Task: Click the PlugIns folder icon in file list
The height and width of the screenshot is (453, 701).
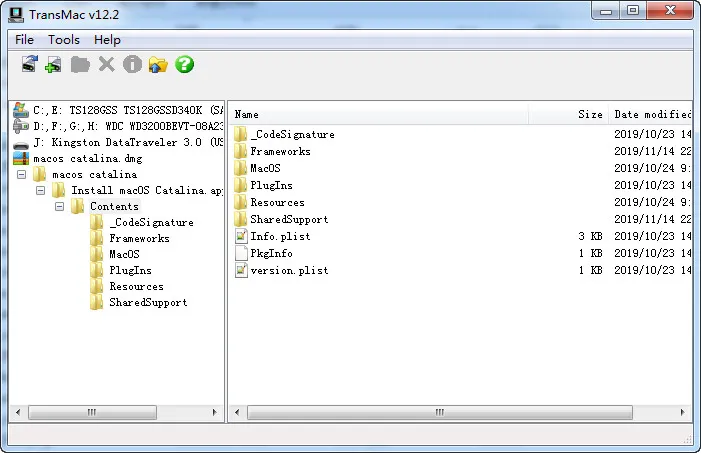Action: point(241,185)
